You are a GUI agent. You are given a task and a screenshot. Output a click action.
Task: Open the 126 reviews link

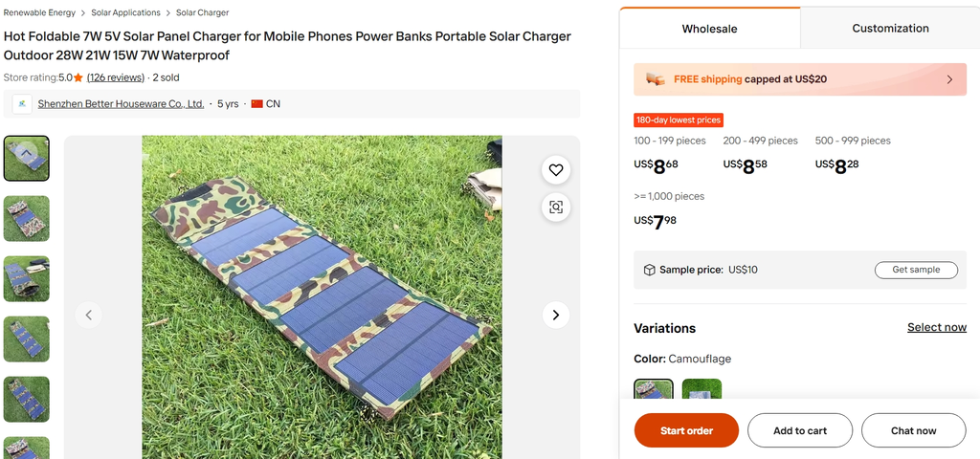[116, 77]
